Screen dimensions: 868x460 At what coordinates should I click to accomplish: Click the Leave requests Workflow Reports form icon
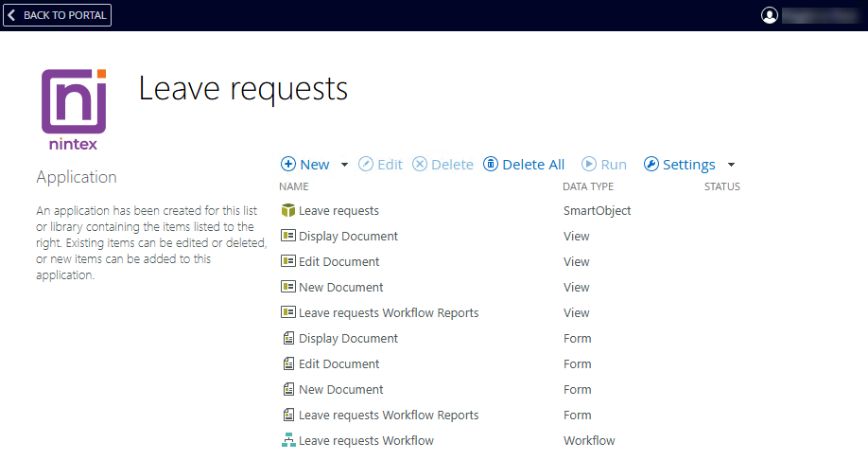click(288, 416)
